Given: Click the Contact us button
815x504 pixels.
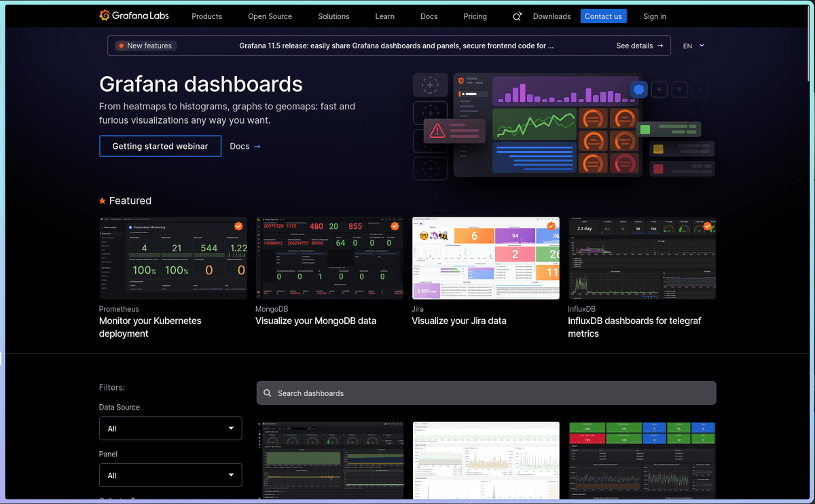Looking at the screenshot, I should coord(603,16).
